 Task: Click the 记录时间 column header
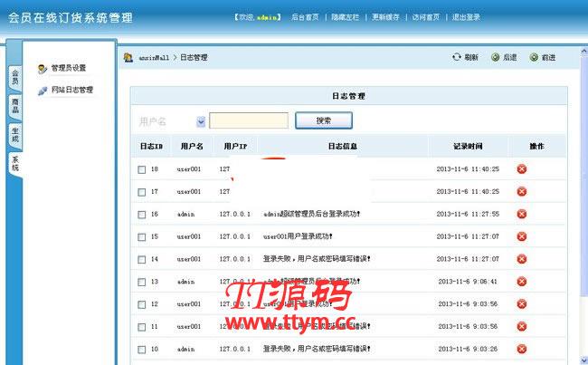(468, 147)
